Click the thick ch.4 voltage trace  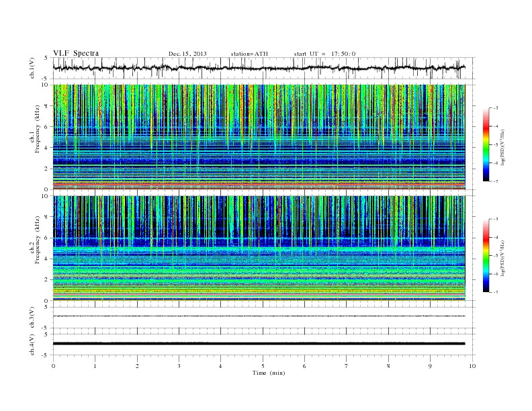click(x=259, y=344)
